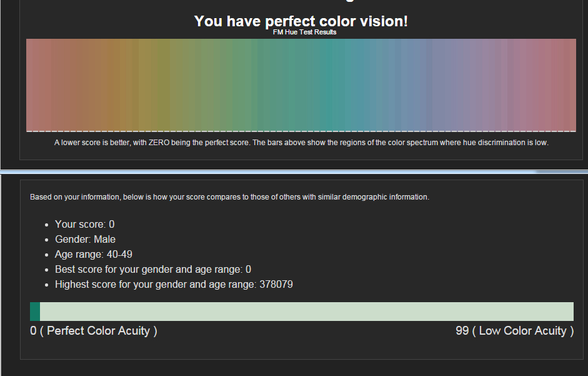Click the dark green filled part of acuity bar

(35, 312)
